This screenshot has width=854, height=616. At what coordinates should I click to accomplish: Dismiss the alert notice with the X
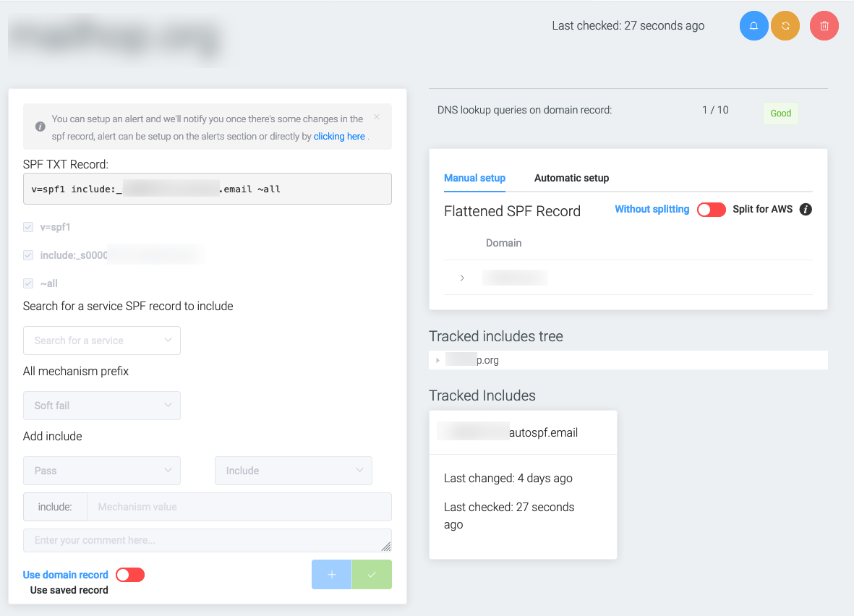pyautogui.click(x=377, y=116)
